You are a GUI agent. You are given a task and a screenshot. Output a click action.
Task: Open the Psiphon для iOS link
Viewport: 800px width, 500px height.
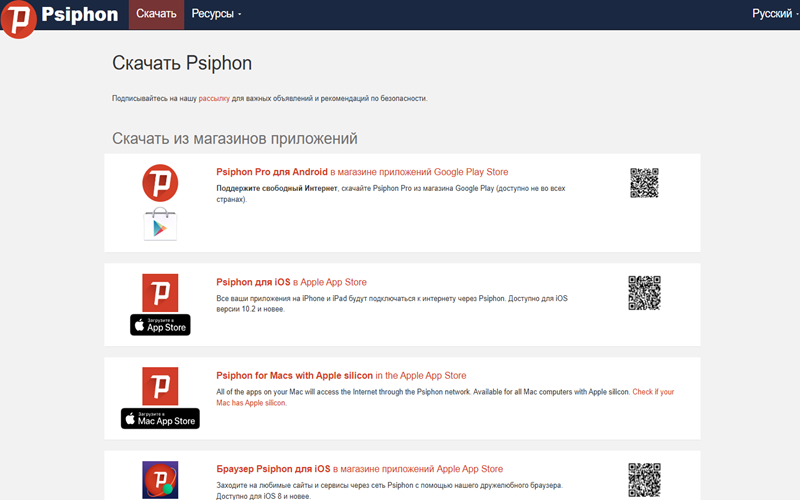tap(291, 282)
